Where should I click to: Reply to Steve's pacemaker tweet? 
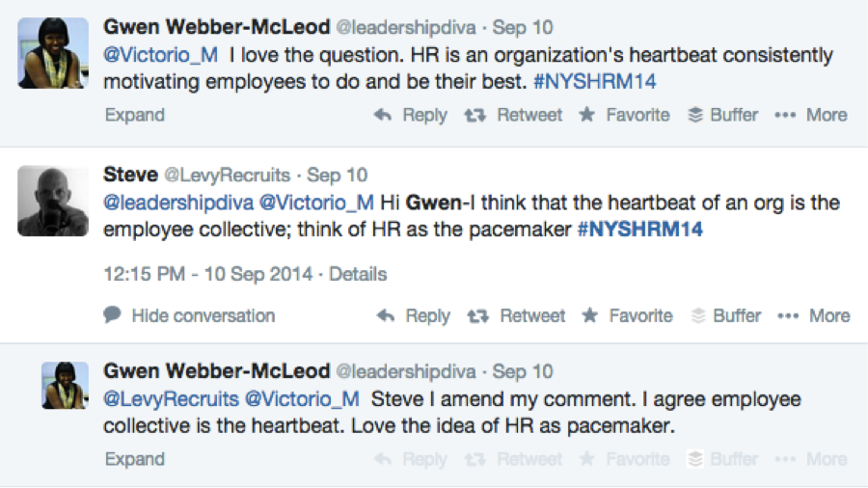[414, 315]
